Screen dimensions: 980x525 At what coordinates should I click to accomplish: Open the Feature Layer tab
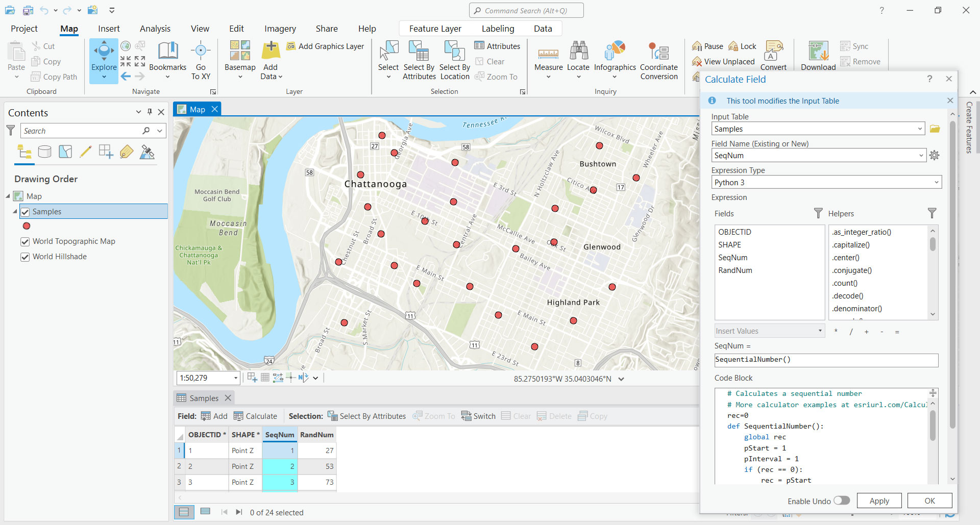[435, 29]
